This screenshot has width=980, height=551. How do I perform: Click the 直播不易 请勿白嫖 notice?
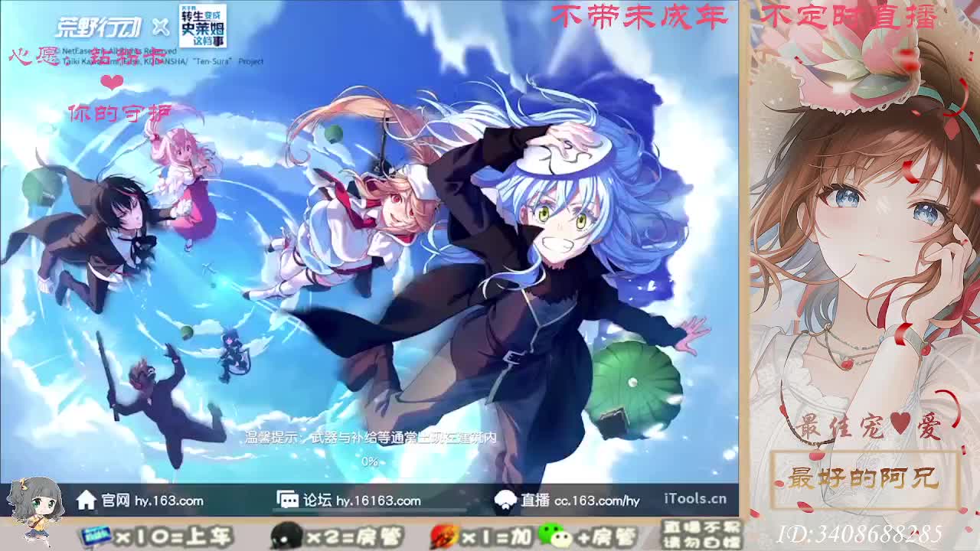point(701,535)
